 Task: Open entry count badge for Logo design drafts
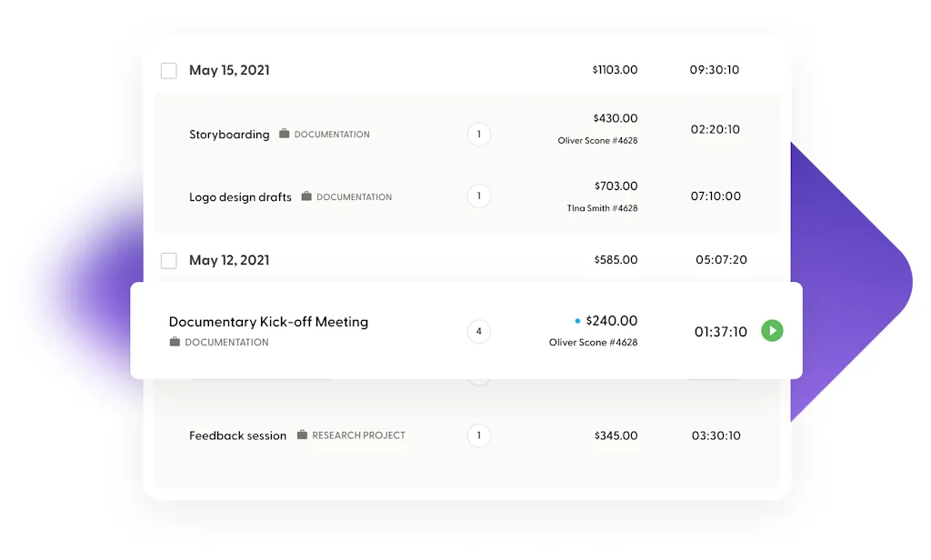479,195
